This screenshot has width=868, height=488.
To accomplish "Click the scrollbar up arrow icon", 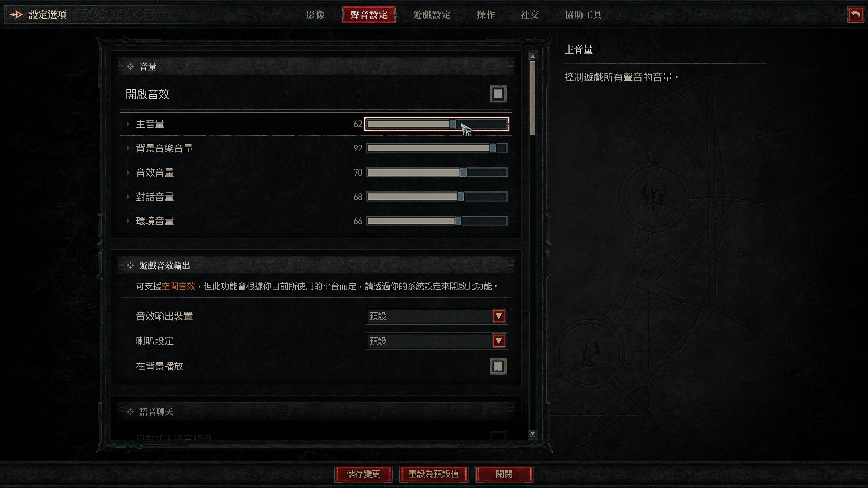I will coord(533,56).
